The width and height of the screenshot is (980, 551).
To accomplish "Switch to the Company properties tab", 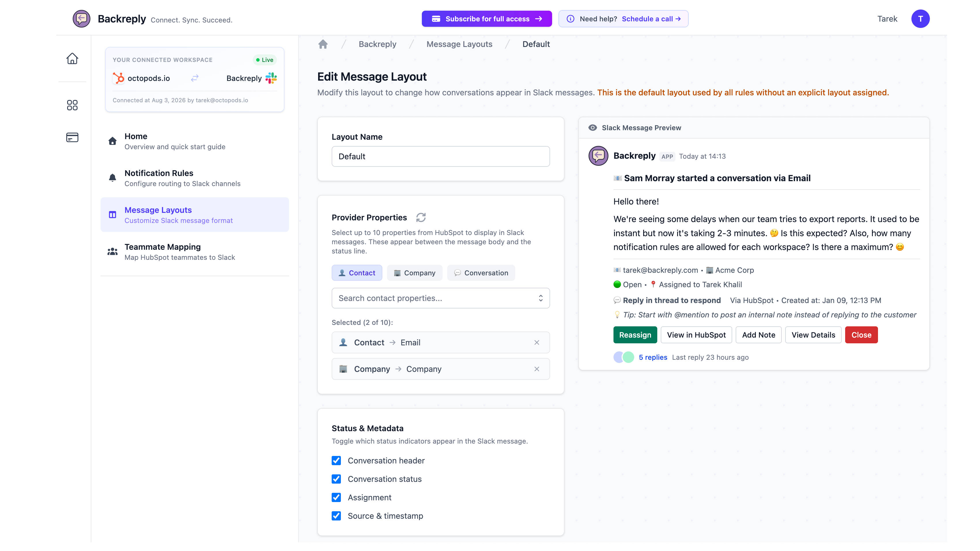I will (415, 273).
